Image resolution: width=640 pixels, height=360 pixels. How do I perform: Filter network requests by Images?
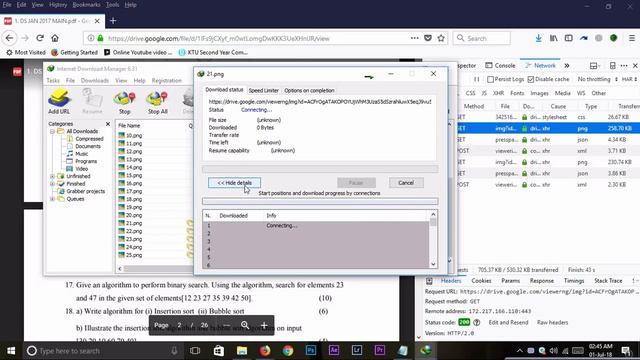pos(539,93)
